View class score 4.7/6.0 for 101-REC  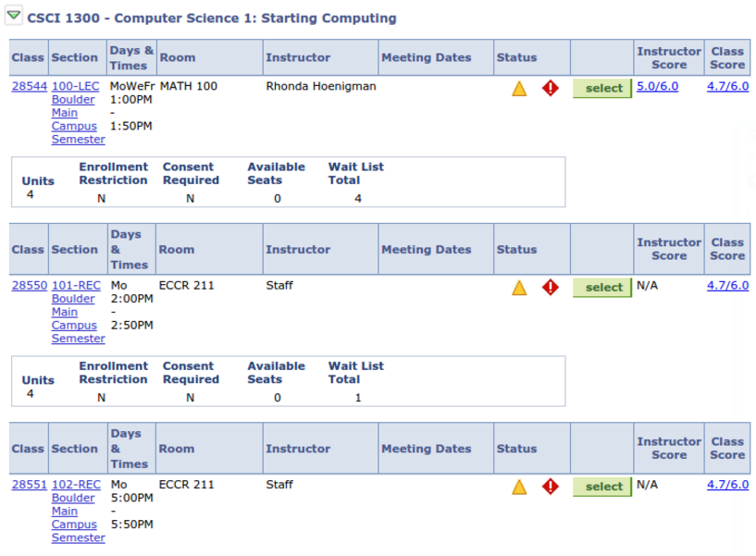coord(727,286)
